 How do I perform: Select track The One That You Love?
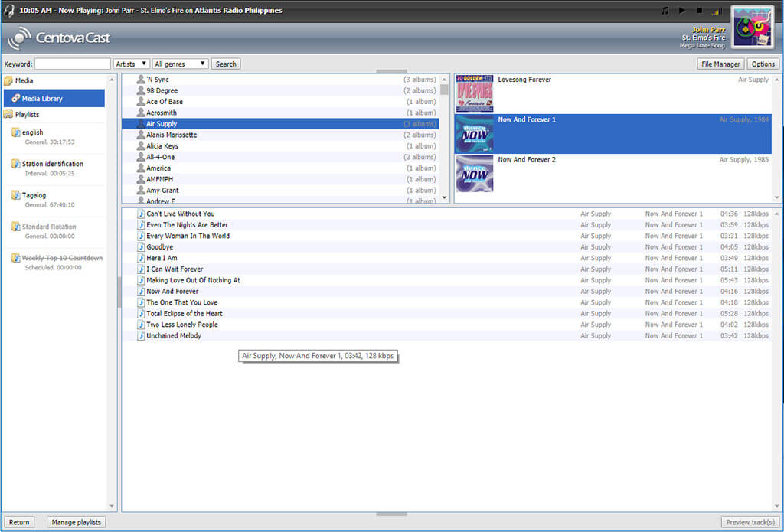point(446,302)
